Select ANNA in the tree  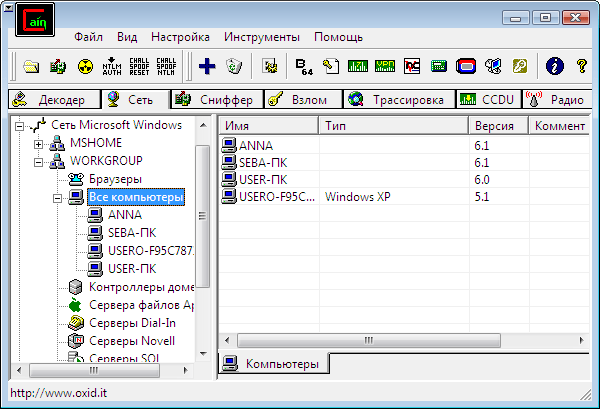(x=125, y=215)
